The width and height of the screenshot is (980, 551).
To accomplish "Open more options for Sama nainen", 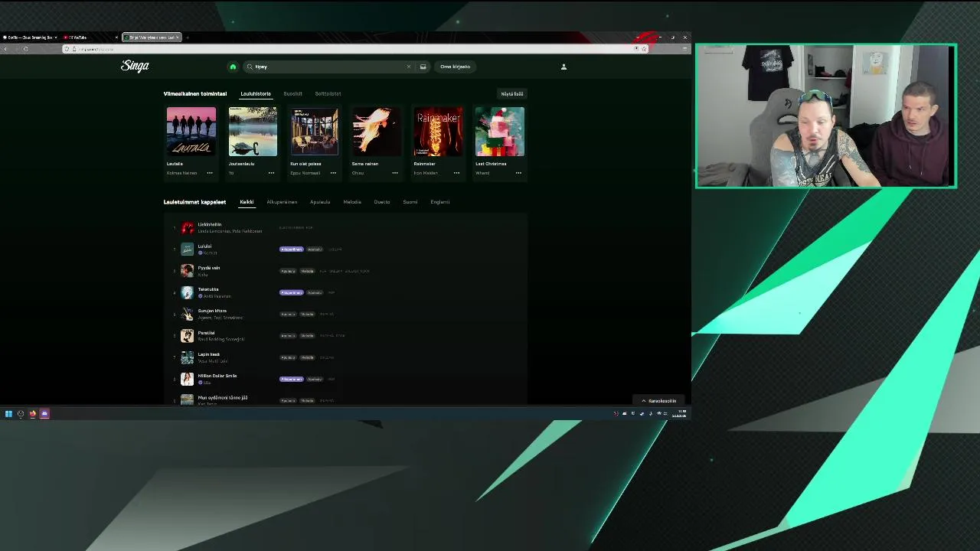I will (x=395, y=173).
